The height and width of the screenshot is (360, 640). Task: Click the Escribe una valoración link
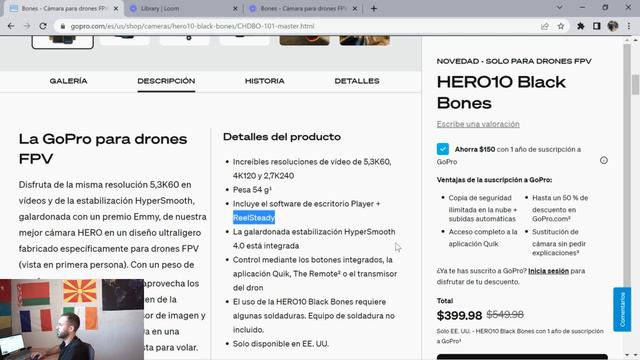(x=478, y=124)
